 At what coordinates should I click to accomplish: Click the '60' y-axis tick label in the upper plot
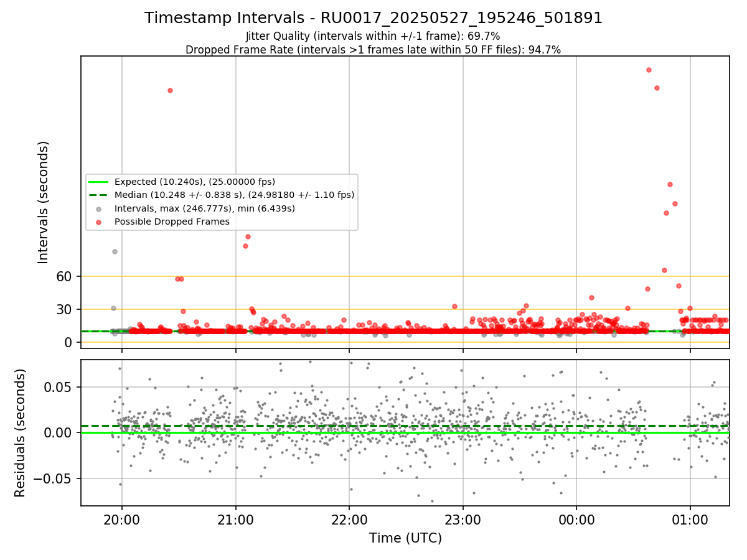point(65,276)
